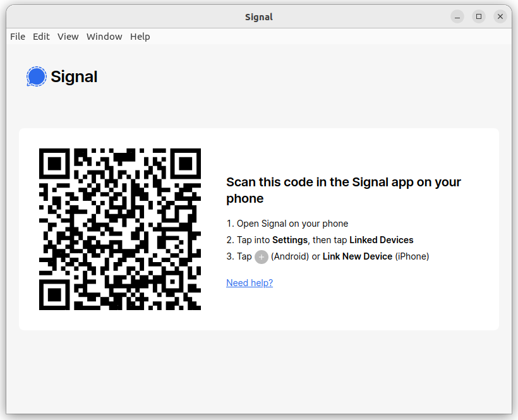Click the Signal wordmark next to logo
This screenshot has height=420, width=518.
coord(74,77)
